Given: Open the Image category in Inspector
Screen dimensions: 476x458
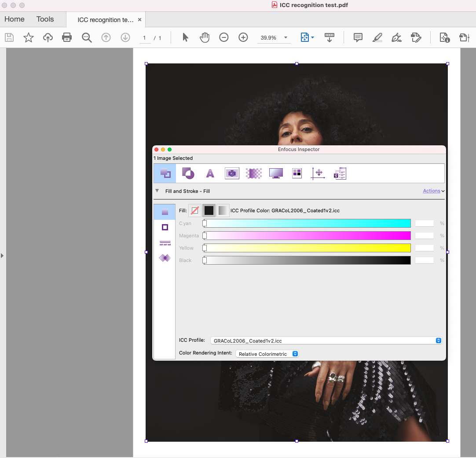Looking at the screenshot, I should click(232, 174).
